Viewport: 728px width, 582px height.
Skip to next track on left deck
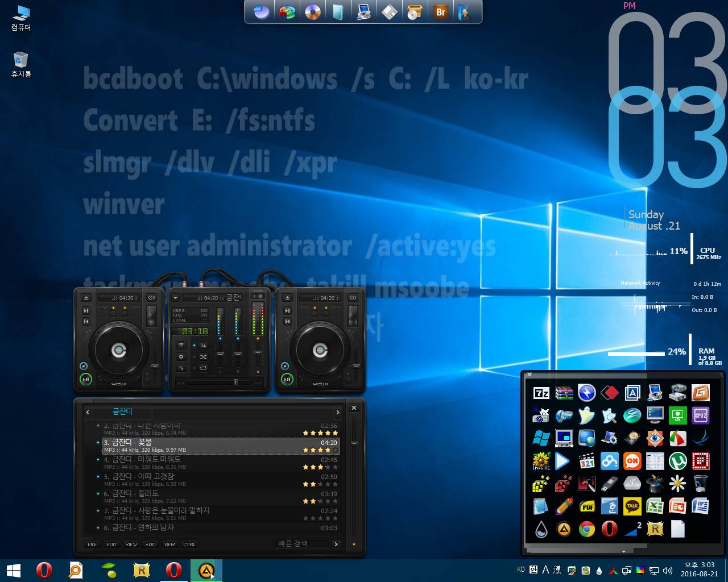tap(86, 310)
